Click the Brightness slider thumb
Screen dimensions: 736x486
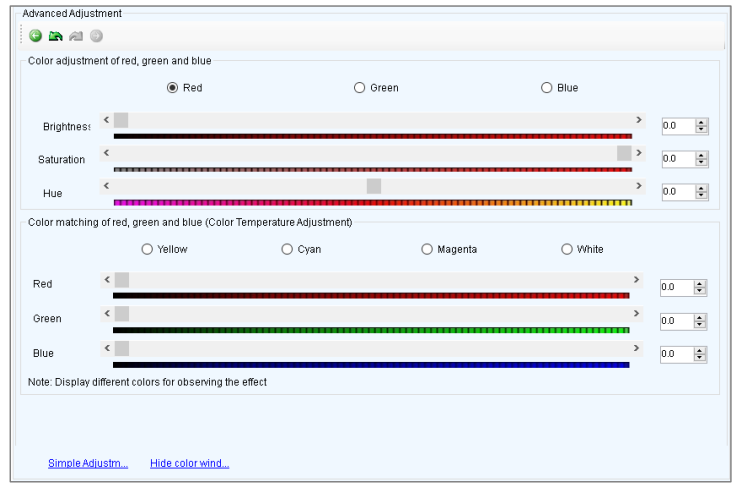[121, 120]
